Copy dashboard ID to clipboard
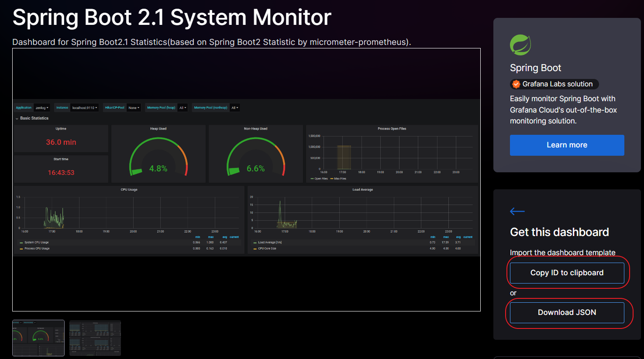 (x=567, y=273)
